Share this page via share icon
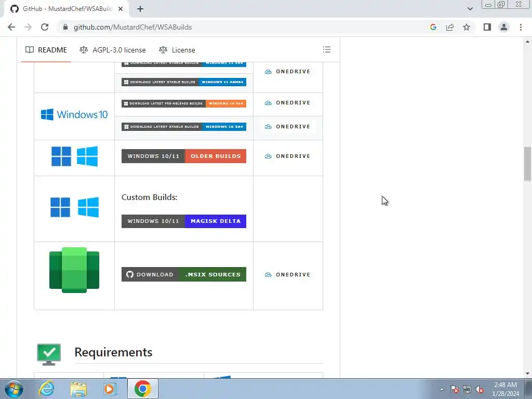 click(450, 27)
